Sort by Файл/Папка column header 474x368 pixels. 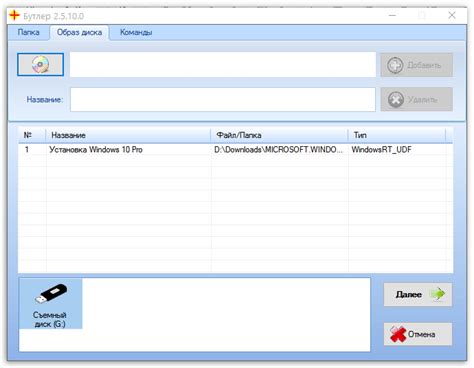pyautogui.click(x=279, y=135)
